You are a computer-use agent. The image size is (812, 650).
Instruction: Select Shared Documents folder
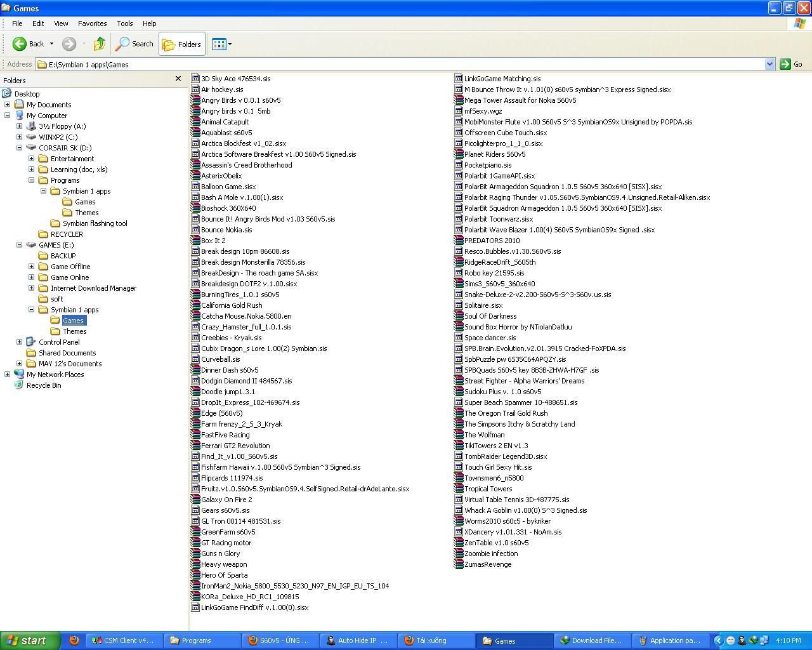pyautogui.click(x=67, y=353)
